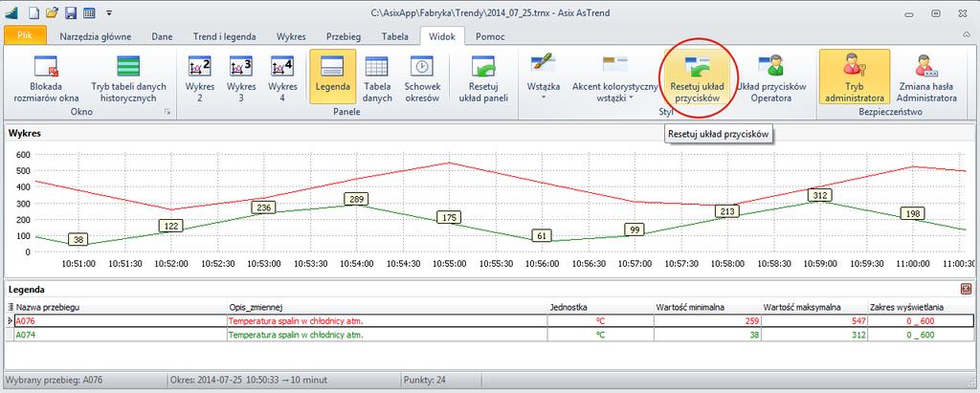Click the 213 data label on the chart
980x393 pixels.
point(726,212)
